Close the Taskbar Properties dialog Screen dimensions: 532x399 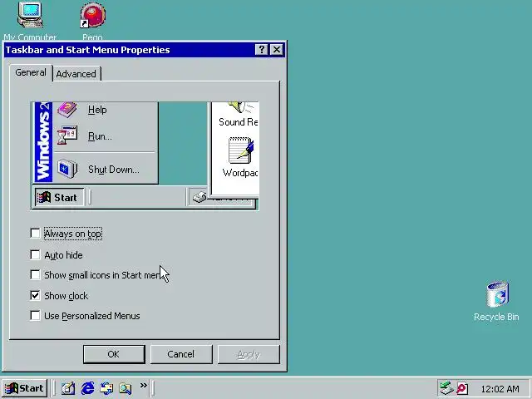(x=277, y=50)
